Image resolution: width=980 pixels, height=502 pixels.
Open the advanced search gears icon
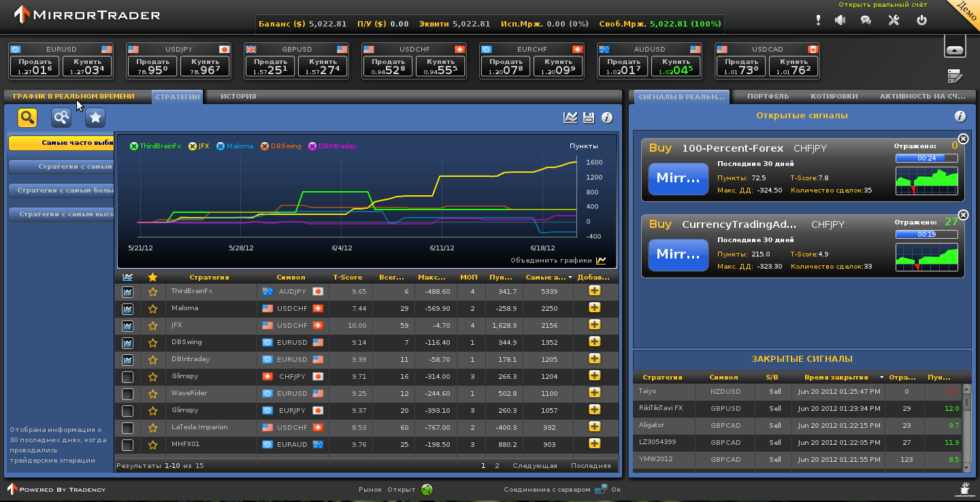pyautogui.click(x=61, y=118)
